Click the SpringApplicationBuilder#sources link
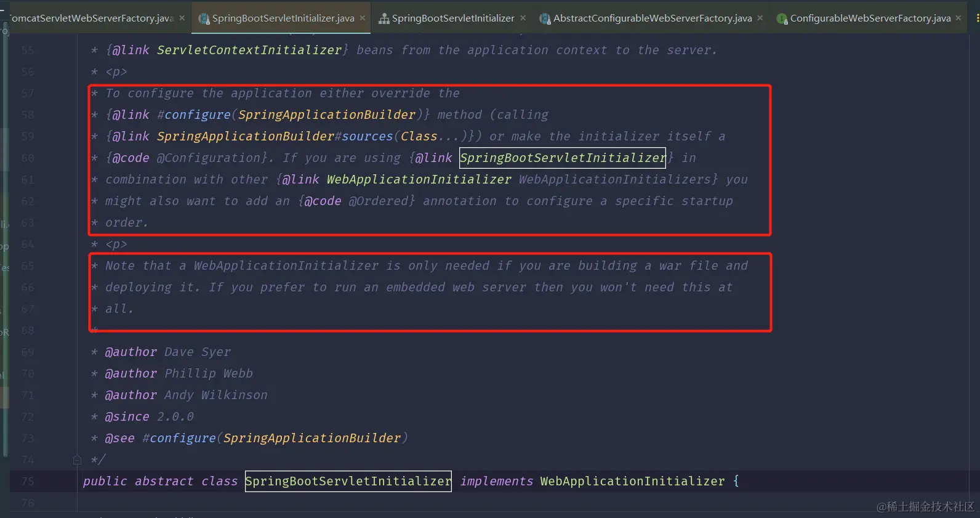This screenshot has width=980, height=518. [x=275, y=136]
